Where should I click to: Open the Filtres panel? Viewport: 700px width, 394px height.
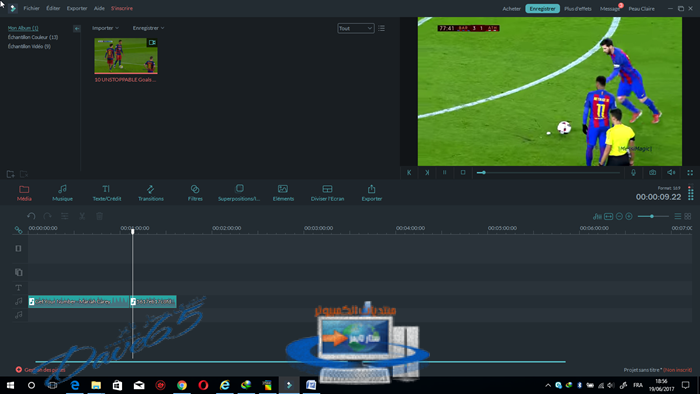(195, 193)
